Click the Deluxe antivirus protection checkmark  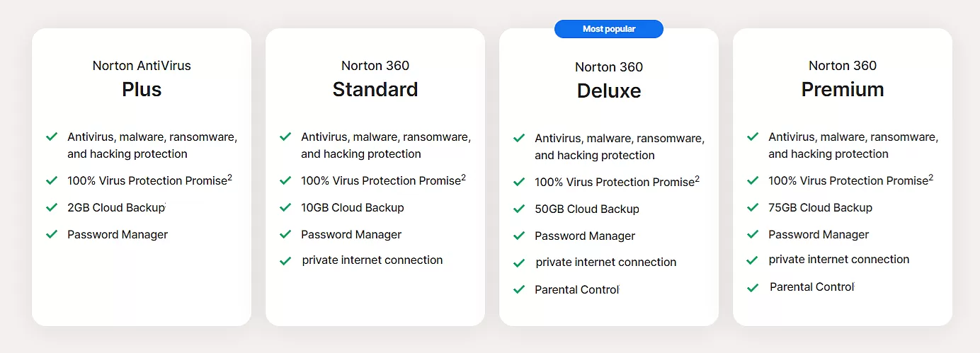519,138
